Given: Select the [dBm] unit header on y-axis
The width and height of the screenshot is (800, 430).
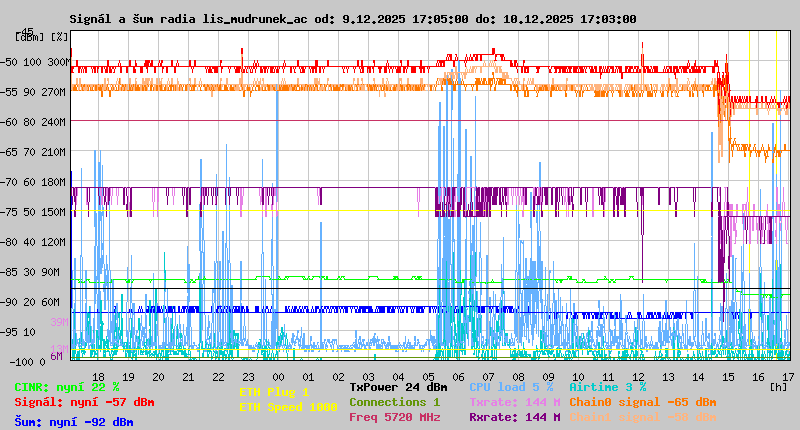Looking at the screenshot, I should click(29, 37).
